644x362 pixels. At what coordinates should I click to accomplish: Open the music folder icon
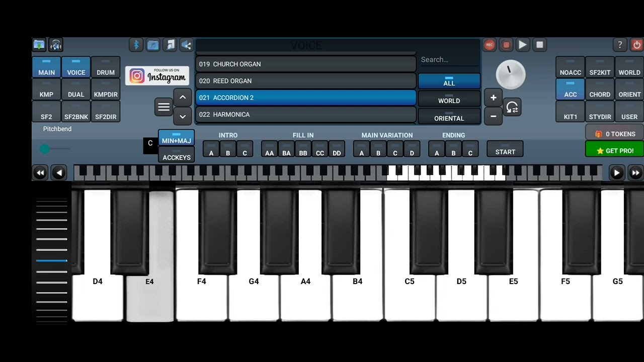coord(153,45)
